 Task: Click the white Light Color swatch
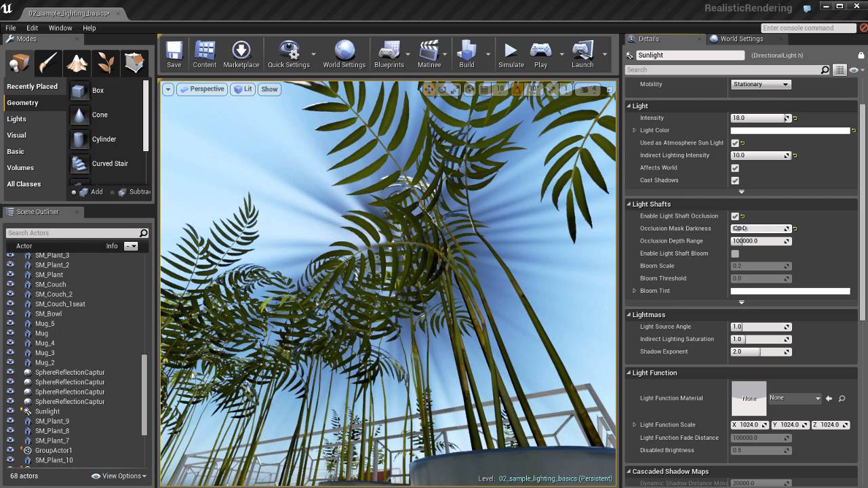790,130
